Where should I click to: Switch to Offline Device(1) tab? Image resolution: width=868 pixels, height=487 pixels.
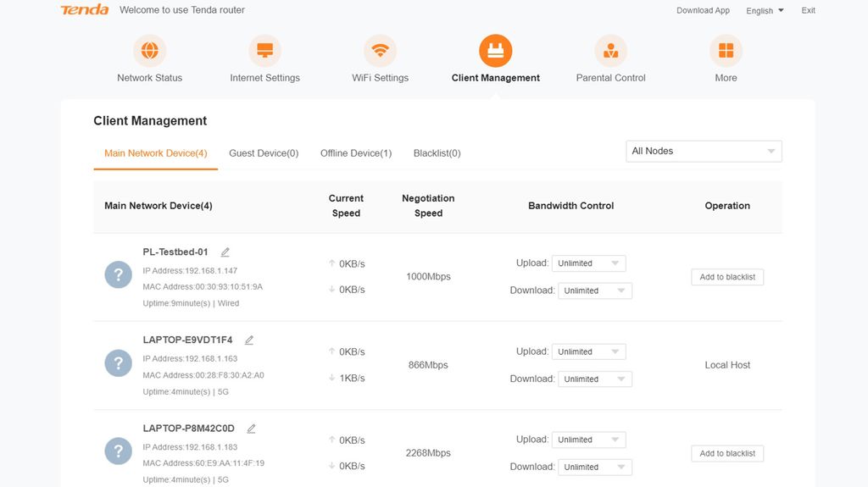[356, 153]
